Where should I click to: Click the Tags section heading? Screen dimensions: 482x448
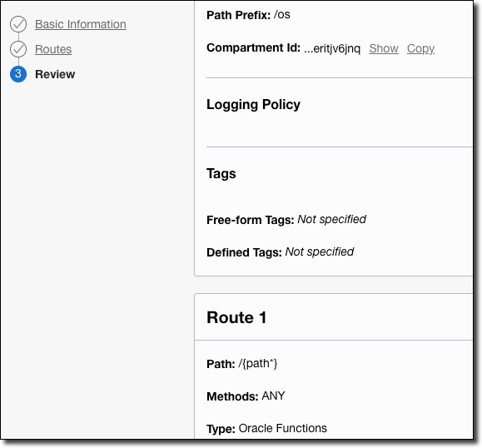[221, 174]
